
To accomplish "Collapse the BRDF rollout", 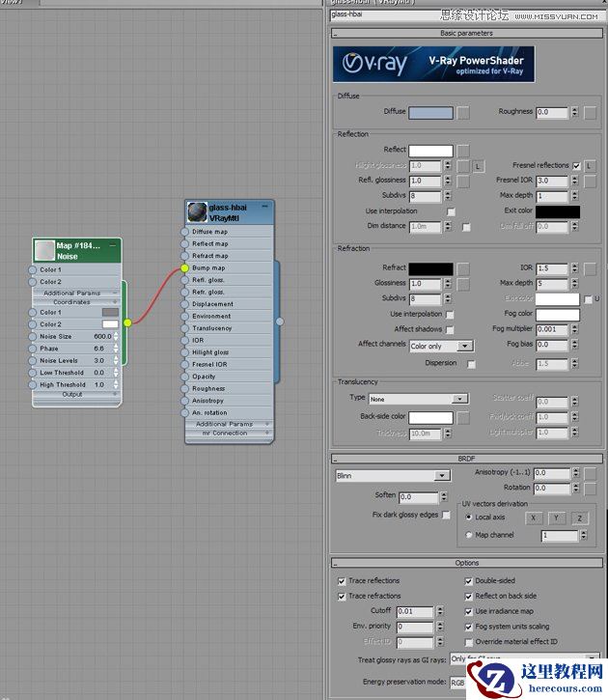I will (x=466, y=459).
